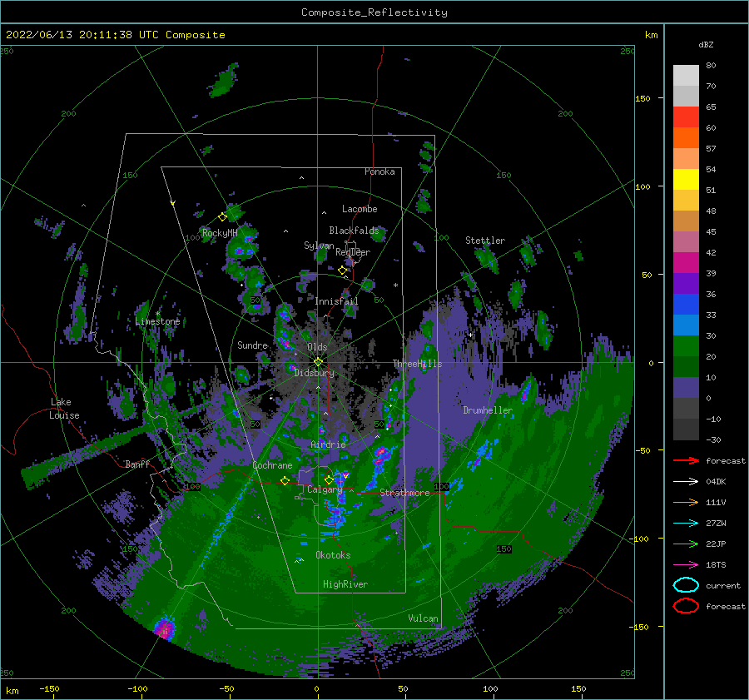The width and height of the screenshot is (749, 700).
Task: Click the Blackfalds label
Action: pyautogui.click(x=354, y=231)
